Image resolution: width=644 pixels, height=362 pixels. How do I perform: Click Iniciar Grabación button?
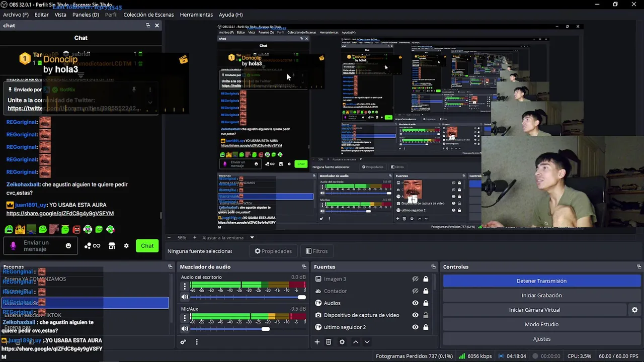point(541,296)
